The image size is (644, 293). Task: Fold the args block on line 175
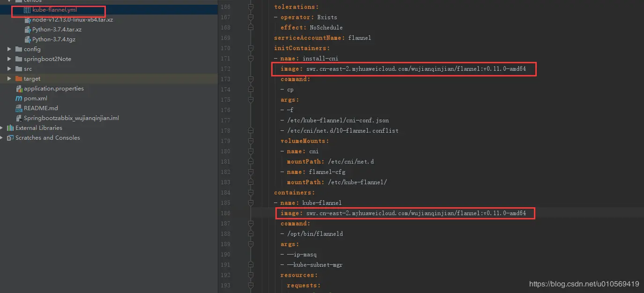coord(251,100)
